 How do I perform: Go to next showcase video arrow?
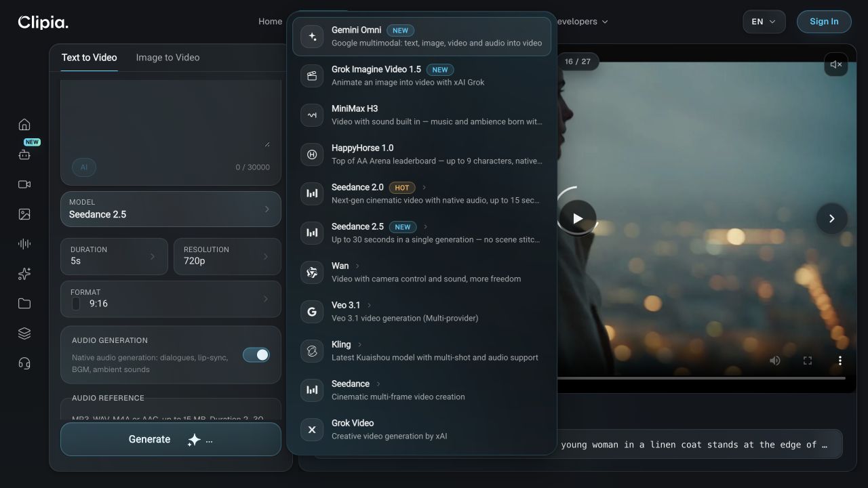click(831, 218)
